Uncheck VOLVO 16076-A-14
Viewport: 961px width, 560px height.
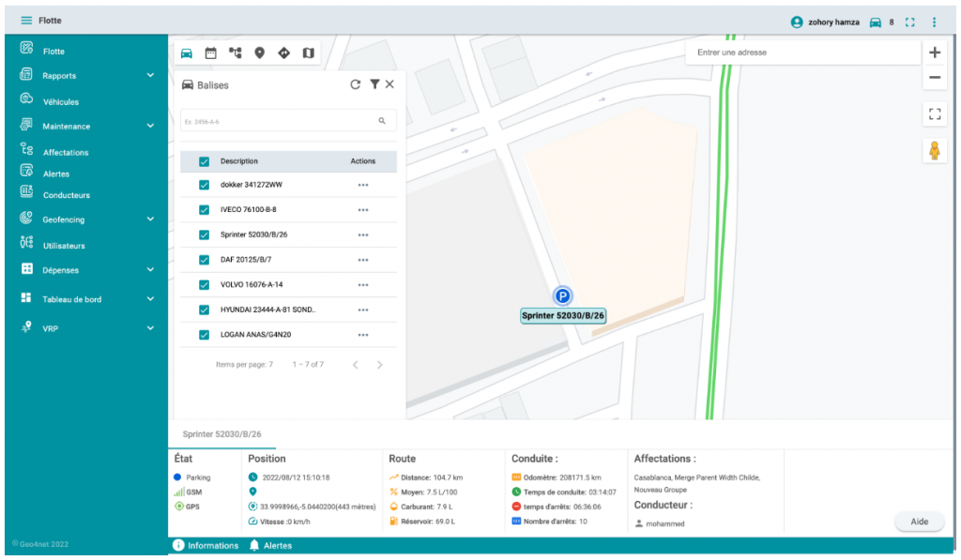(x=204, y=285)
